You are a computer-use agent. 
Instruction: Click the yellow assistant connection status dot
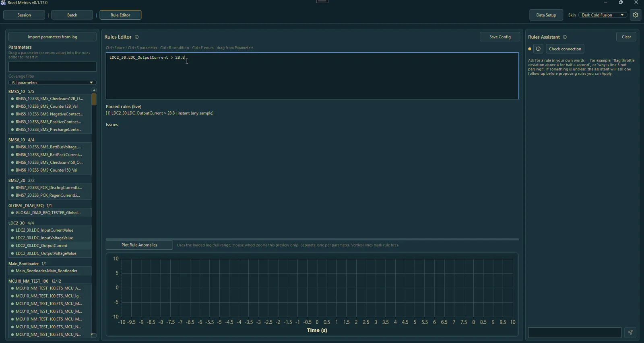click(x=530, y=49)
